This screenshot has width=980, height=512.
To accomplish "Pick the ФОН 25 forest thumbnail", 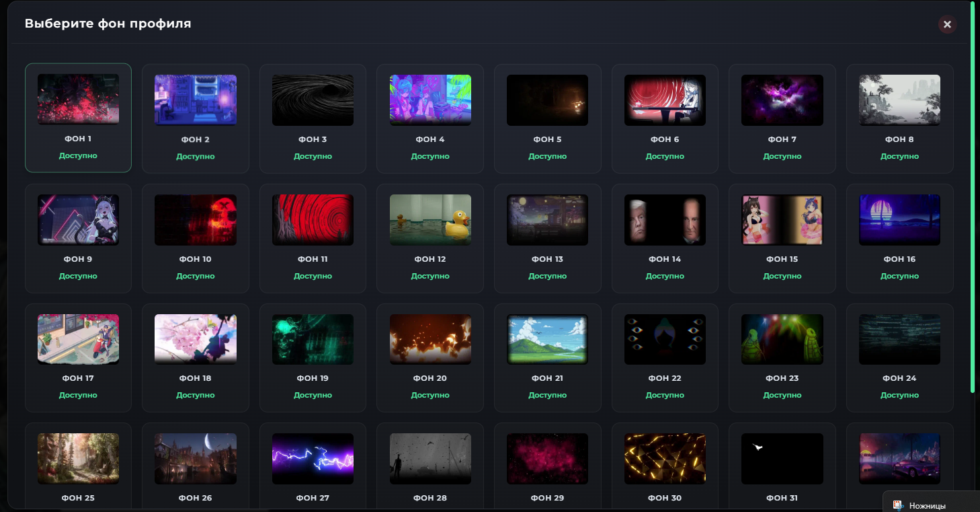I will (78, 459).
